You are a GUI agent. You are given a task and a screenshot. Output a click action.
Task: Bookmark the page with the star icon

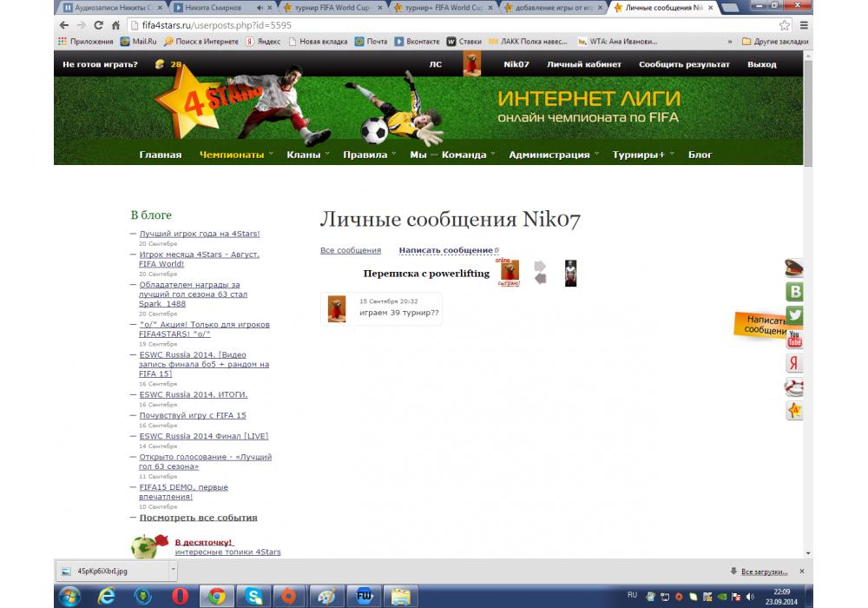[785, 25]
